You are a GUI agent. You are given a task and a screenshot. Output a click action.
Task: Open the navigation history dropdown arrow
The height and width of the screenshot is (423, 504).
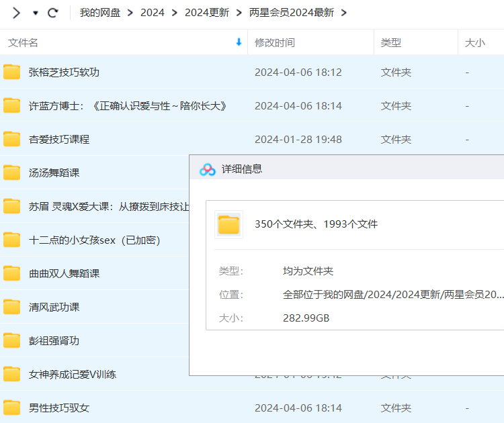pos(36,13)
